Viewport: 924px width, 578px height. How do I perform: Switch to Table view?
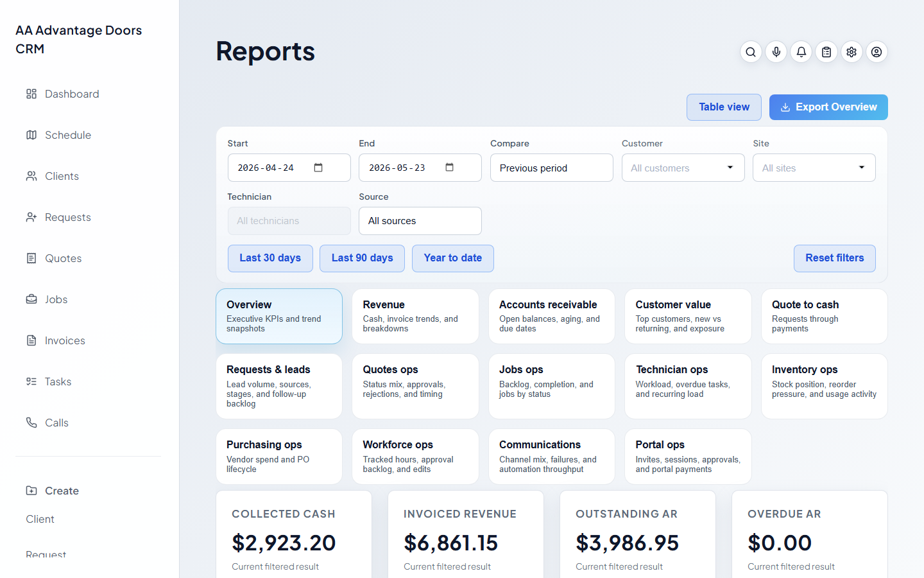point(724,107)
